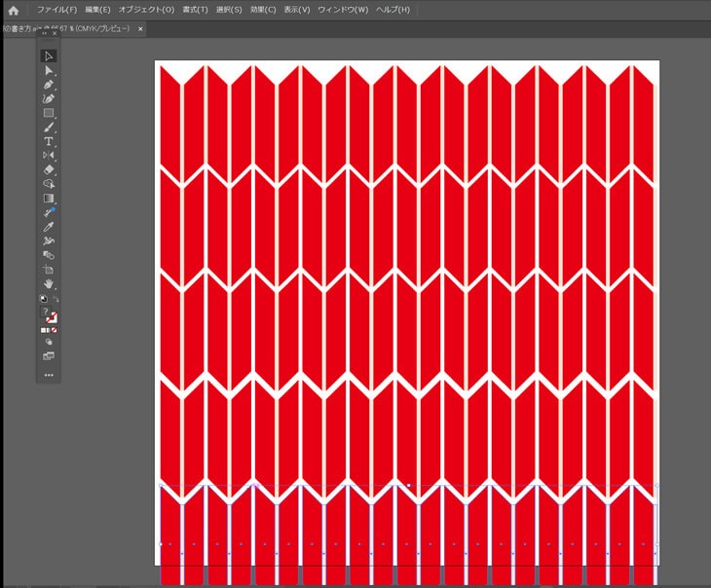Swap fill and stroke colors

[54, 299]
